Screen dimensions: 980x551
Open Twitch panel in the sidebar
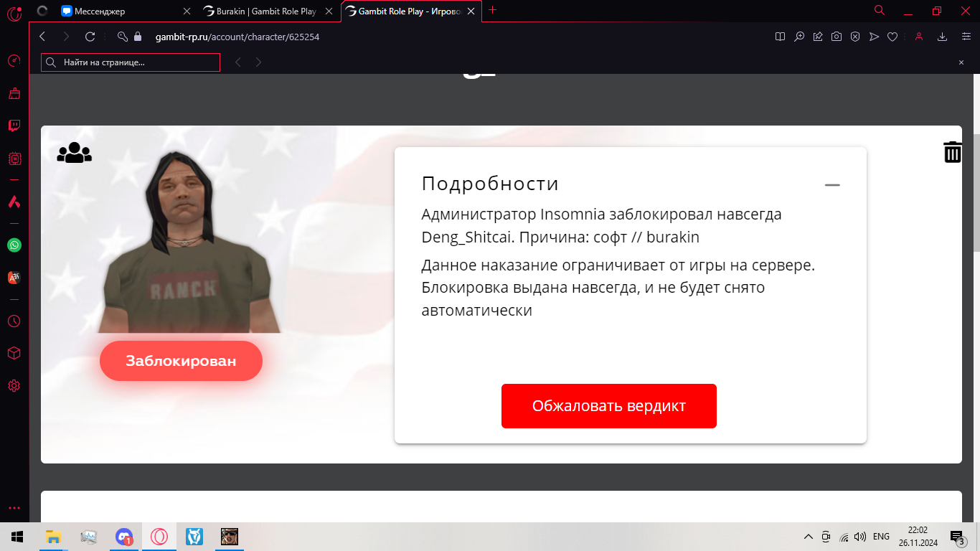14,126
